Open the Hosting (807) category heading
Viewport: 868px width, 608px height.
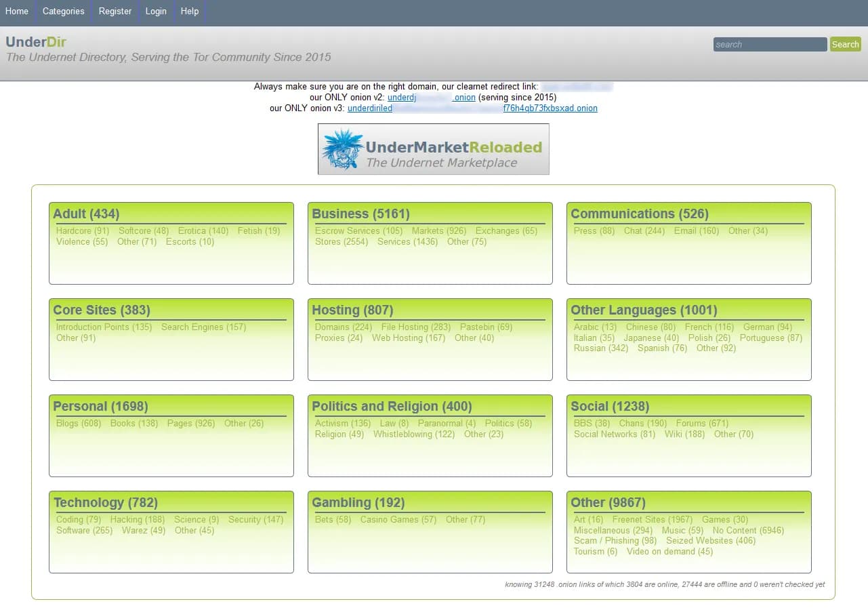[352, 310]
